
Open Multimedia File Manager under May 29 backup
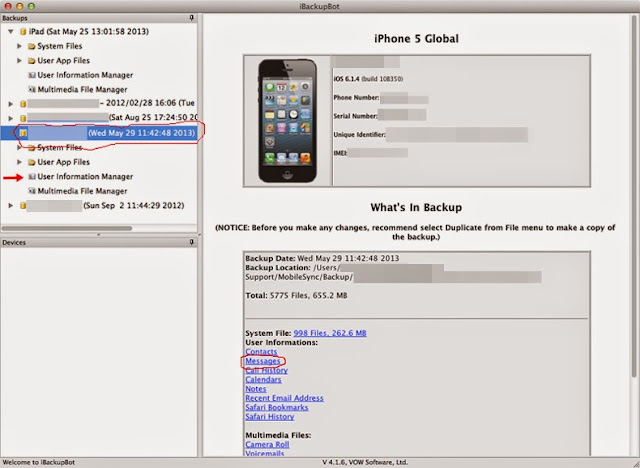pyautogui.click(x=82, y=191)
